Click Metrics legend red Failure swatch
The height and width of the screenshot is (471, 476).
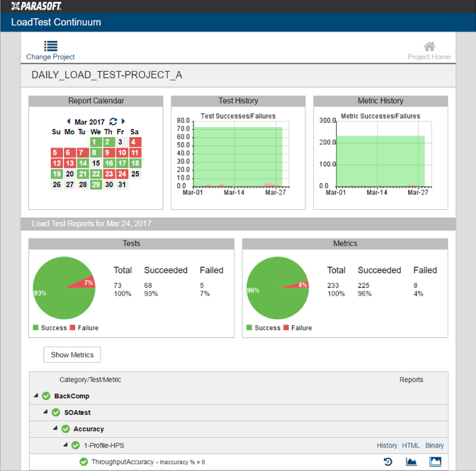coord(286,328)
